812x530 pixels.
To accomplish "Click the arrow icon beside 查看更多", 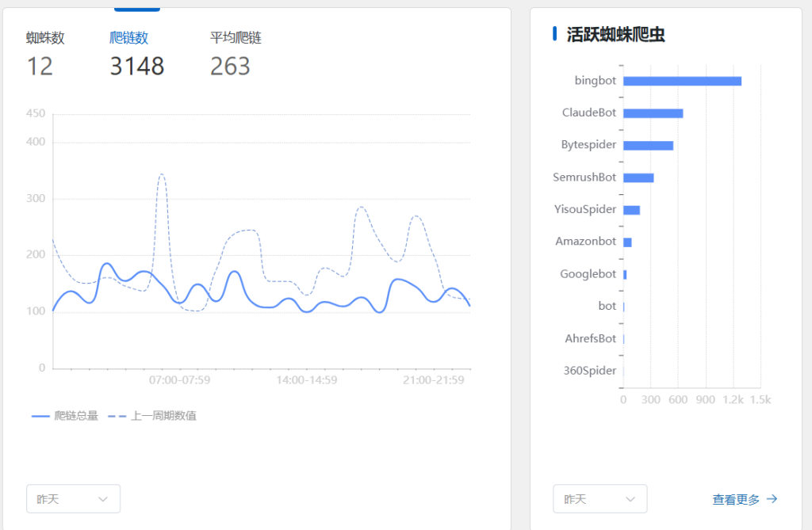I will coord(772,499).
